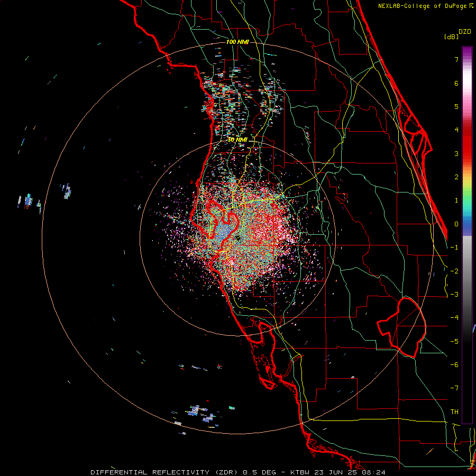Select the 100 NMI range ring label
The height and width of the screenshot is (476, 476).
(x=237, y=42)
